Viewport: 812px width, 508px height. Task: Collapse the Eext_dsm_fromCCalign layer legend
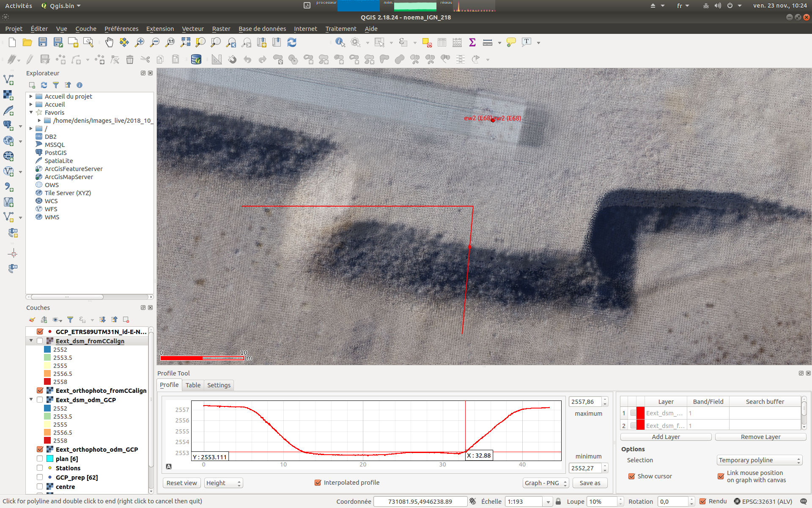[x=31, y=340]
